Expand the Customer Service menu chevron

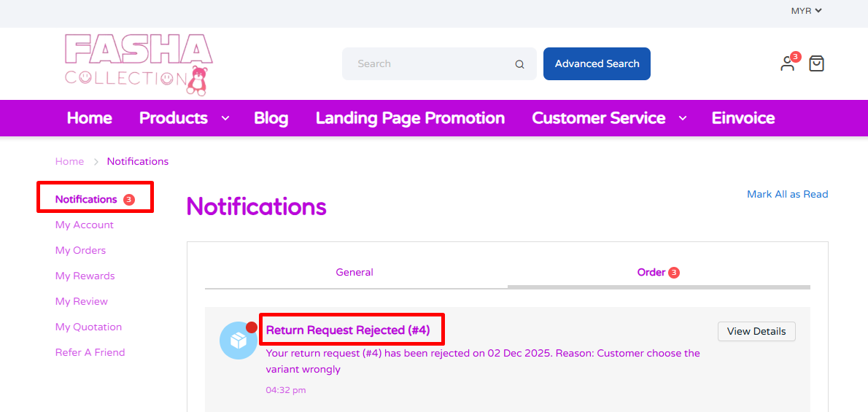[x=683, y=118]
